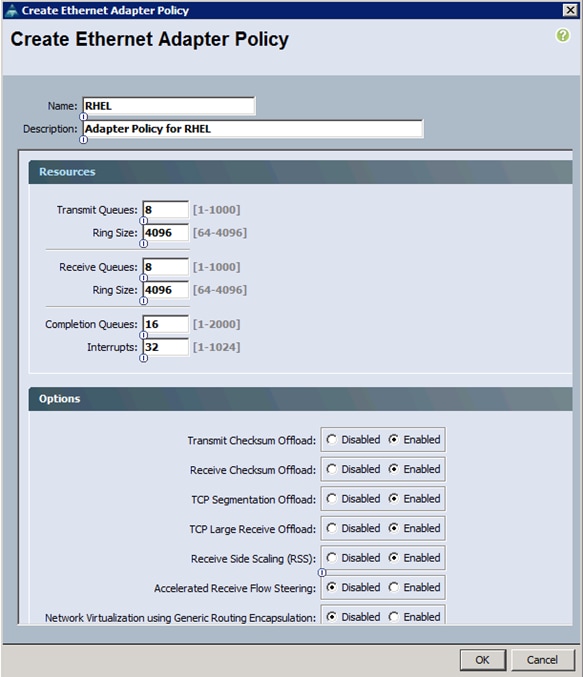583x677 pixels.
Task: Click the [1-1024] range hint text
Action: [216, 347]
